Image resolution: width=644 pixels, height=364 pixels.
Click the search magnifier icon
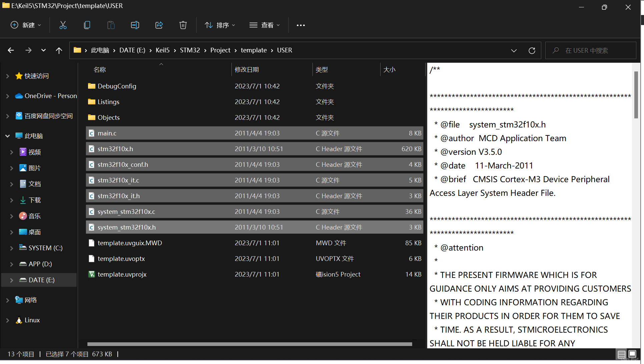(555, 50)
